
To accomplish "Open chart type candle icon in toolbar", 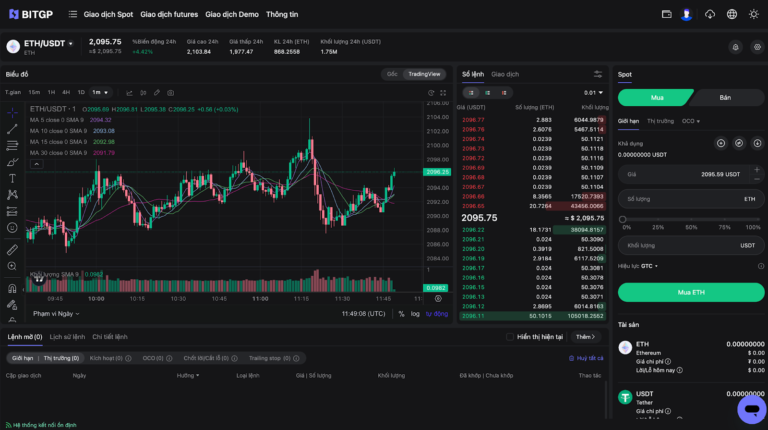I will [x=143, y=93].
